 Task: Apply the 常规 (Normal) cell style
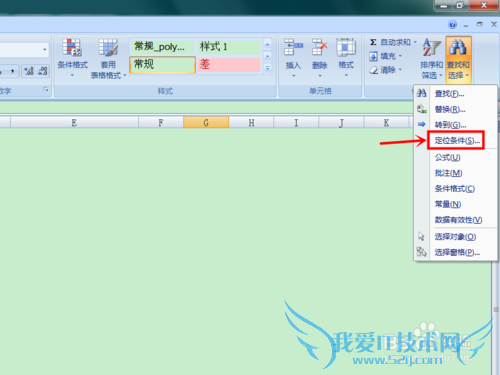pos(162,65)
